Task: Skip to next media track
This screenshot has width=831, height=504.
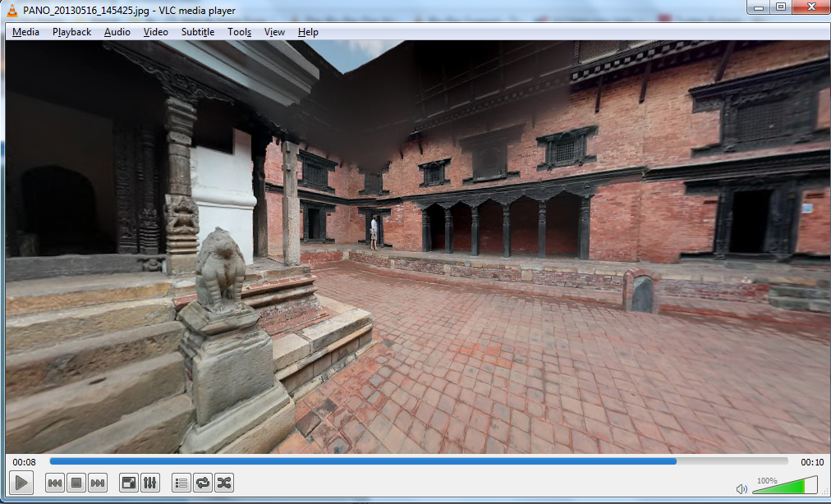Action: (x=98, y=483)
